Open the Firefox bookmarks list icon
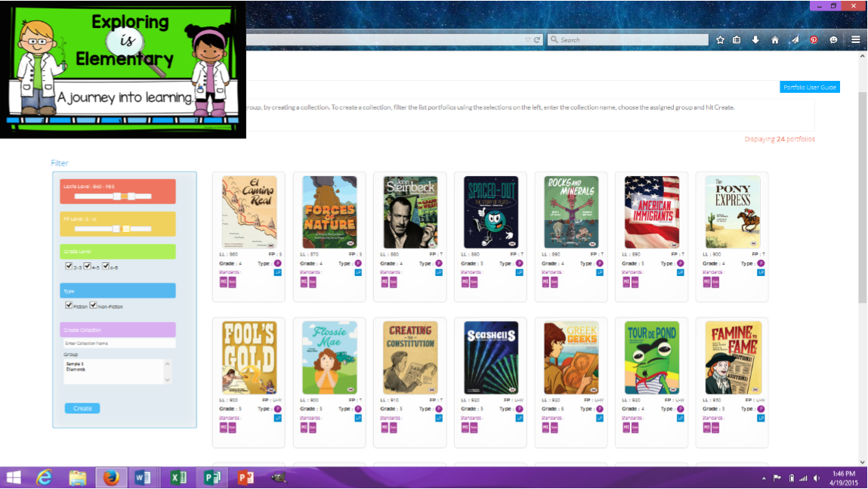 737,40
